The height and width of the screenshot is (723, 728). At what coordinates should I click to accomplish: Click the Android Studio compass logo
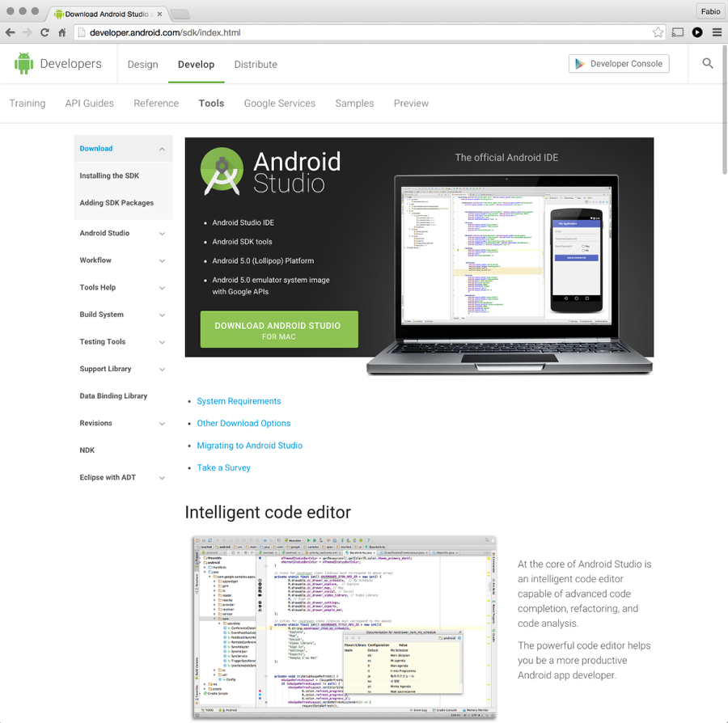[222, 171]
